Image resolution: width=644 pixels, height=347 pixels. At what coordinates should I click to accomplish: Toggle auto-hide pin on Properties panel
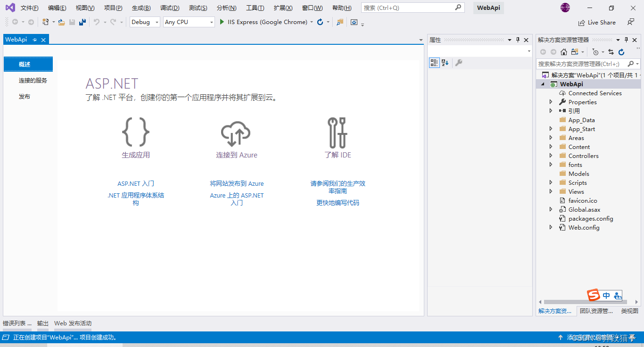tap(518, 40)
